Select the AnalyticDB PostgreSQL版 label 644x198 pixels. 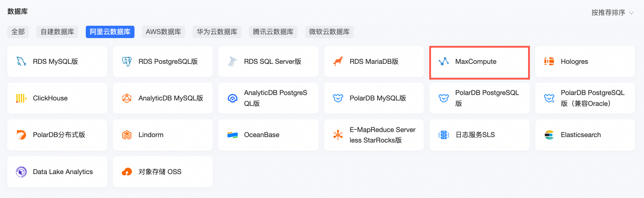275,98
